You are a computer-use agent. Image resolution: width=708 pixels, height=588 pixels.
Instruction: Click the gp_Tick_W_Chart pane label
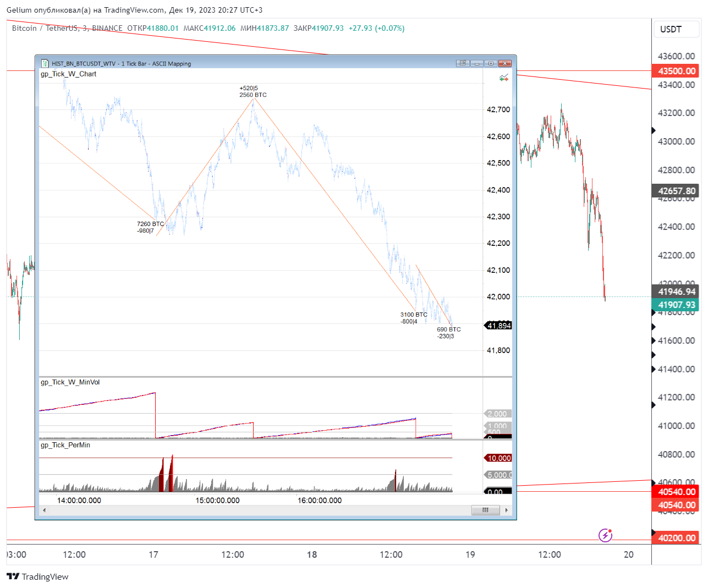pyautogui.click(x=68, y=74)
